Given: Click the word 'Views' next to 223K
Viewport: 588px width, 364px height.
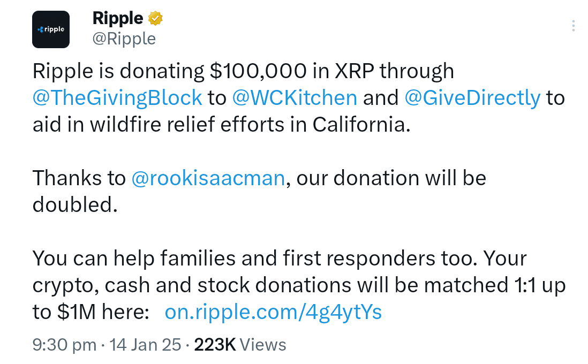Looking at the screenshot, I should tap(262, 345).
